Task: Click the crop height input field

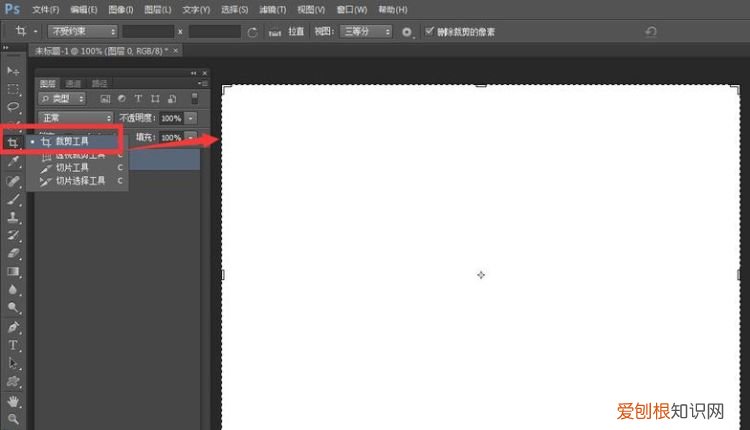Action: (x=215, y=32)
